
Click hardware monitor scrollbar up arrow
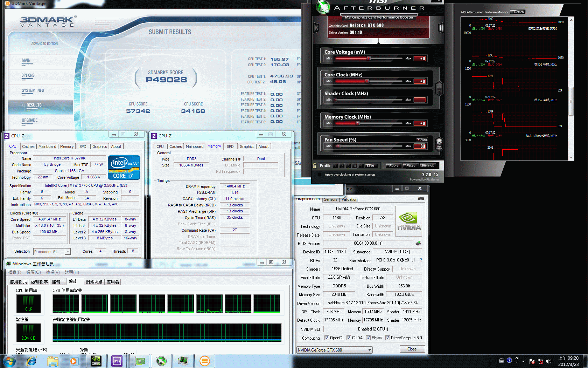click(571, 20)
